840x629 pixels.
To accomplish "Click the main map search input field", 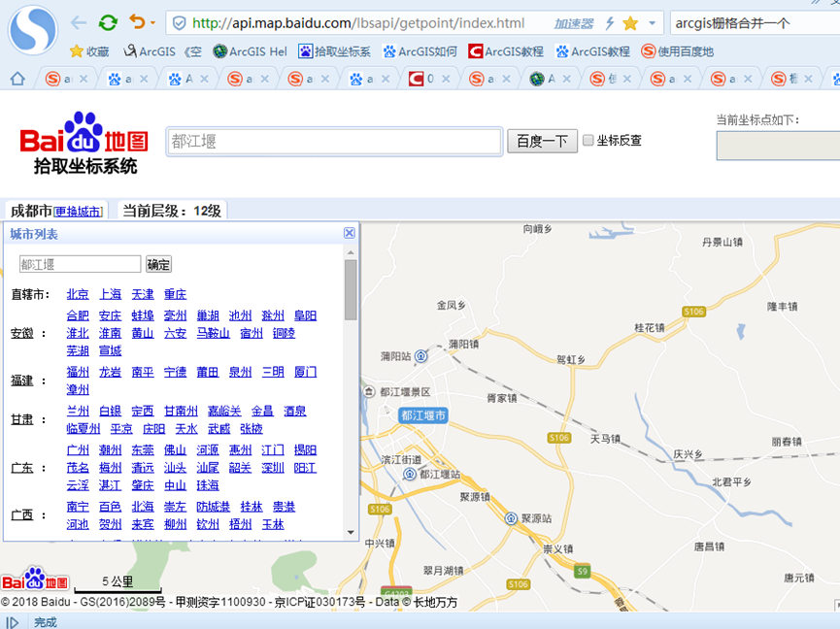I will tap(334, 141).
